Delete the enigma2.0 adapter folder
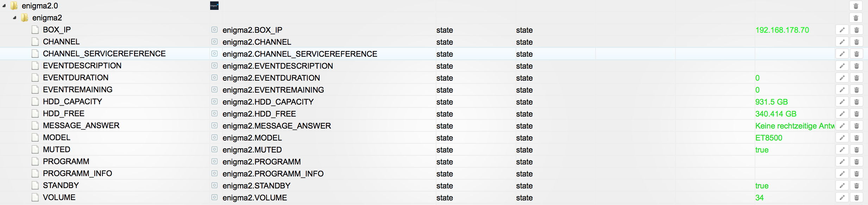The image size is (868, 205). click(x=856, y=6)
